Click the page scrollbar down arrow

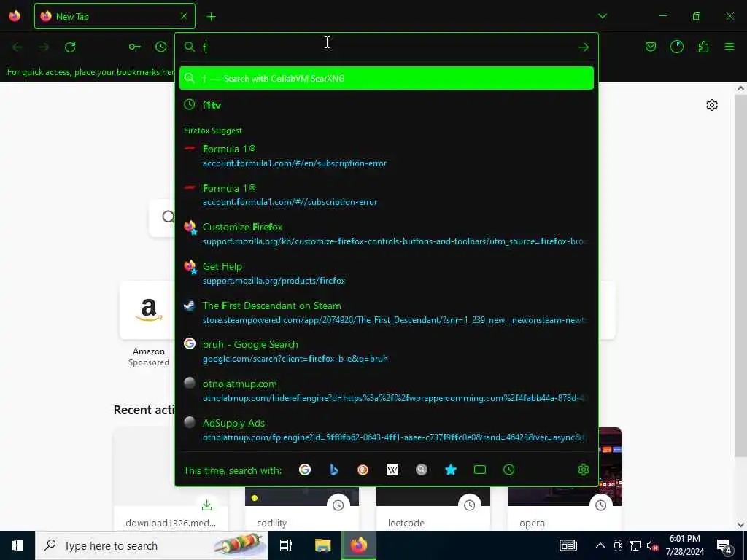tap(740, 525)
